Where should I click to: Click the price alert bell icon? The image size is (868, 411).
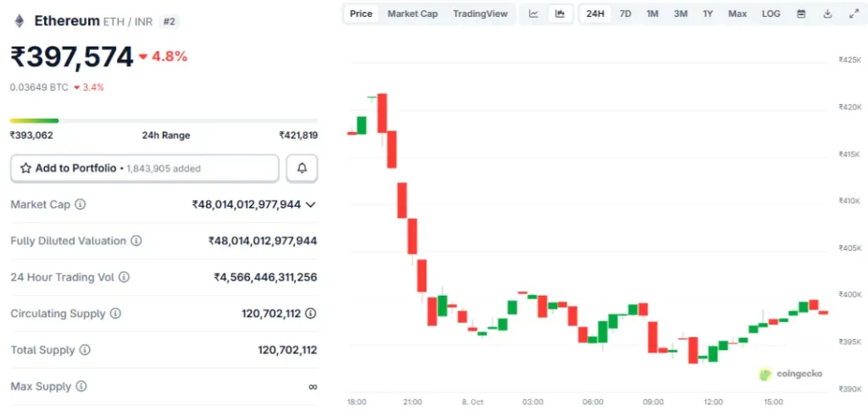coord(302,169)
